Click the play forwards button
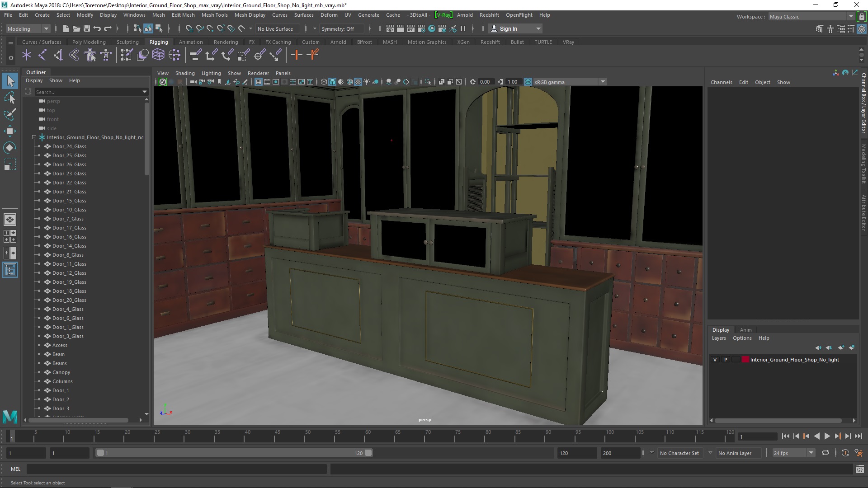868x488 pixels. (827, 436)
